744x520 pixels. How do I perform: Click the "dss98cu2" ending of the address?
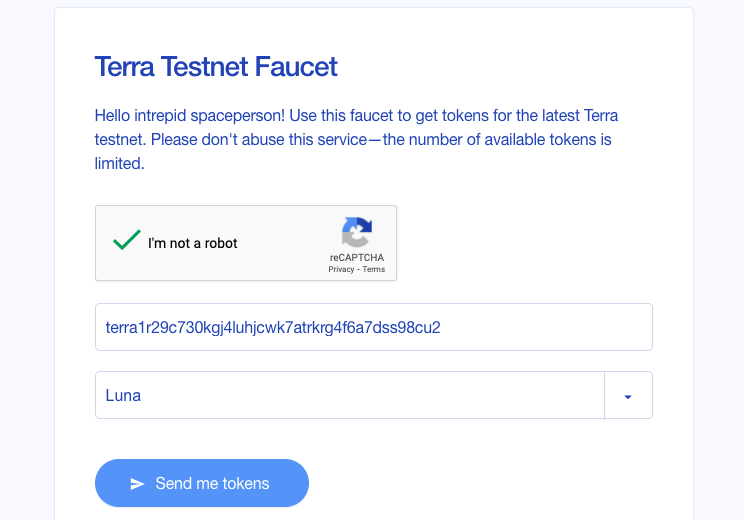click(x=409, y=327)
